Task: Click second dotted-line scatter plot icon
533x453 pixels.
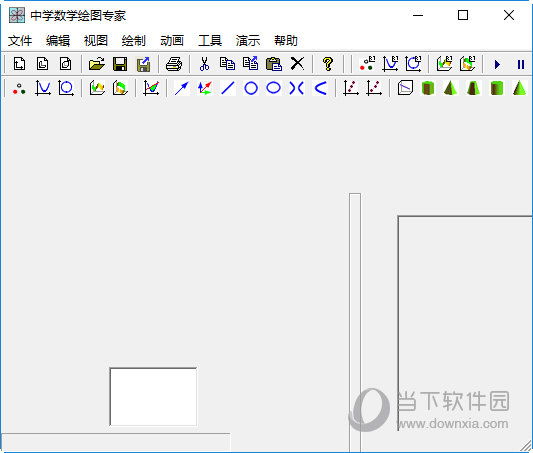Action: pos(374,88)
